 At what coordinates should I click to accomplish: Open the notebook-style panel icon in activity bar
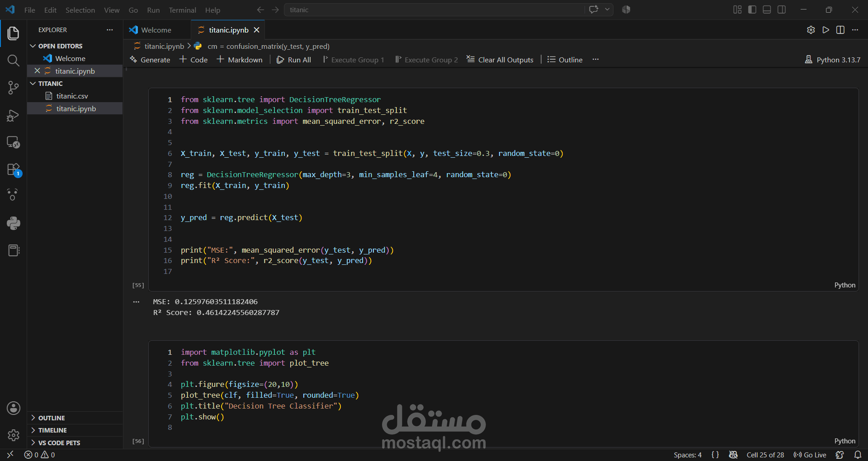(x=13, y=250)
